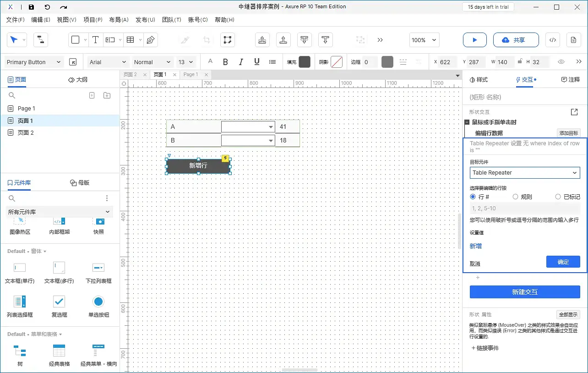Viewport: 588px width, 373px height.
Task: Click the 确定 button
Action: tap(563, 262)
